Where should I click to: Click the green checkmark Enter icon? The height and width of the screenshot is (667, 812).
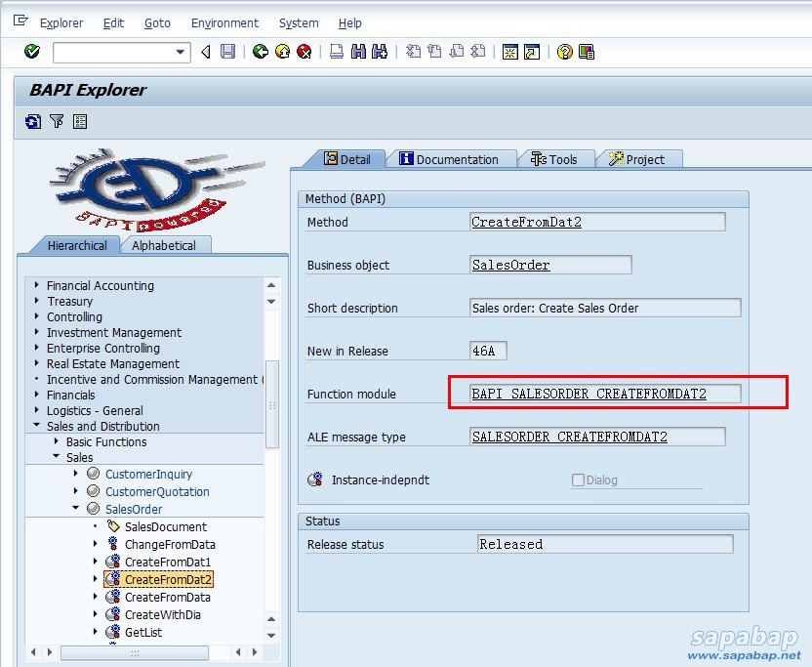point(32,52)
